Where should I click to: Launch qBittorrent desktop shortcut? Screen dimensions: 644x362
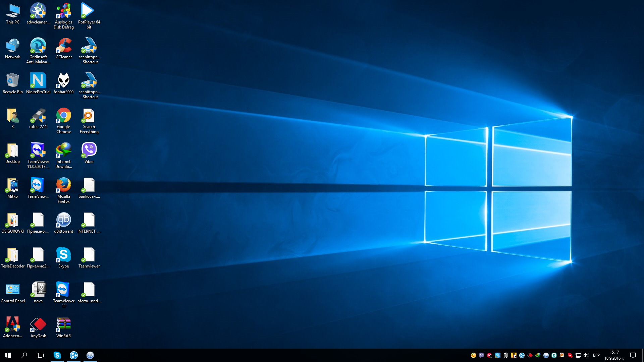tap(64, 223)
